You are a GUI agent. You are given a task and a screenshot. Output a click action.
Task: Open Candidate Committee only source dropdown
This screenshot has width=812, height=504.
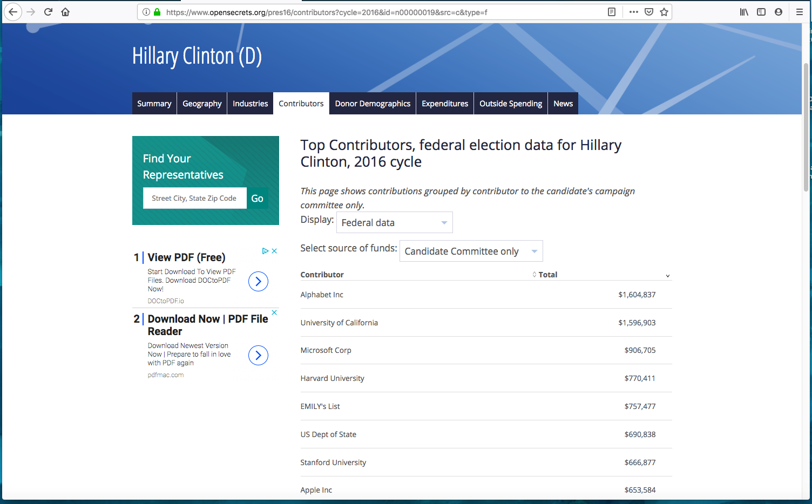(x=471, y=251)
